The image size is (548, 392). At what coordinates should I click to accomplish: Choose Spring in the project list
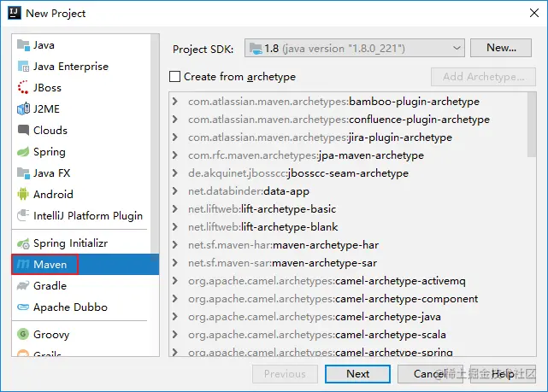pyautogui.click(x=81, y=151)
